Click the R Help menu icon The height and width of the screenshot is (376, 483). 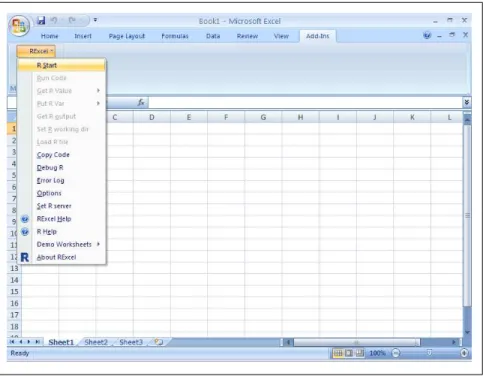pos(25,232)
